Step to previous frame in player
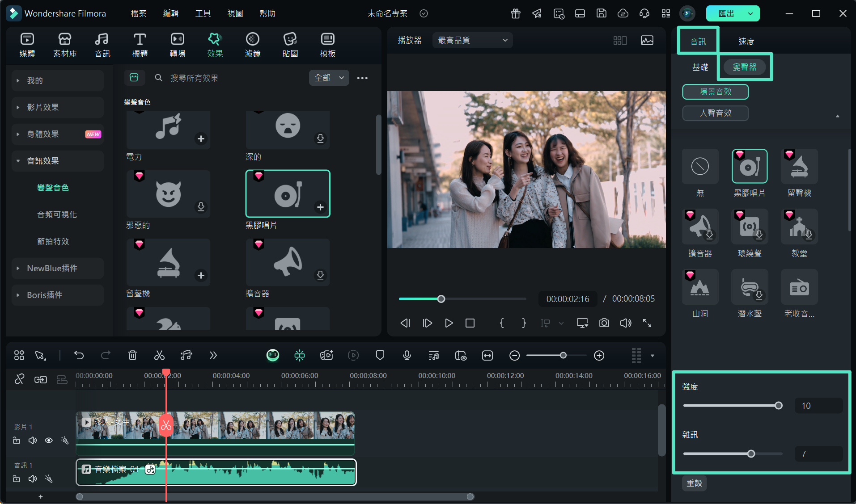The width and height of the screenshot is (856, 504). click(405, 323)
